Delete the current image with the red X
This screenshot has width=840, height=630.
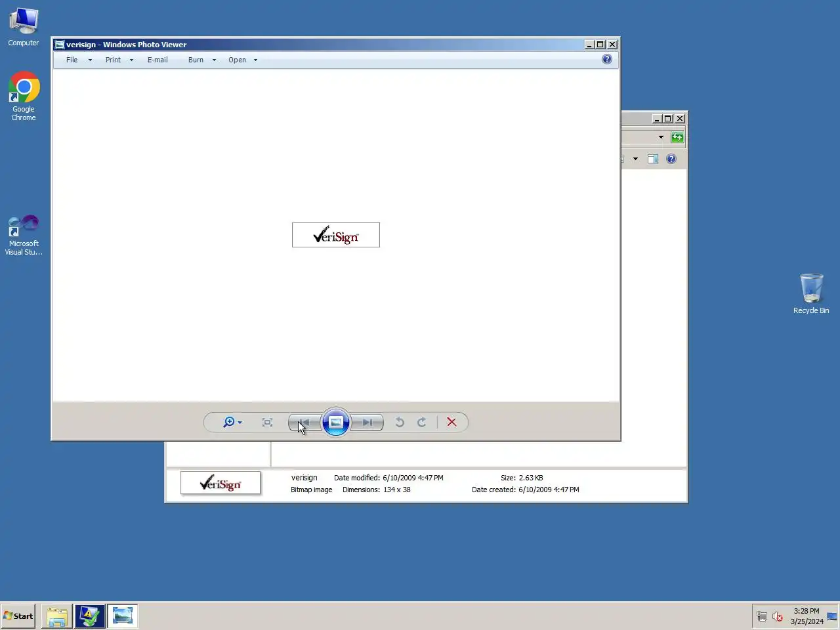pyautogui.click(x=451, y=422)
